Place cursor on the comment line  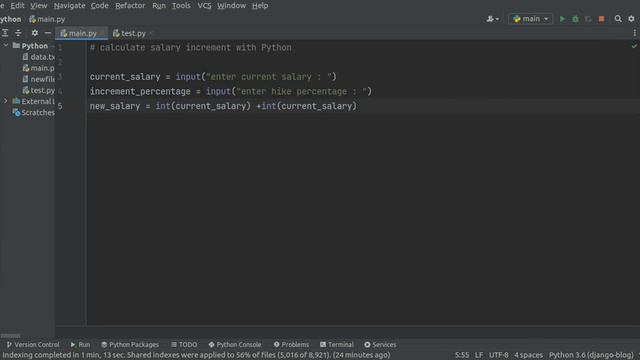(x=191, y=47)
